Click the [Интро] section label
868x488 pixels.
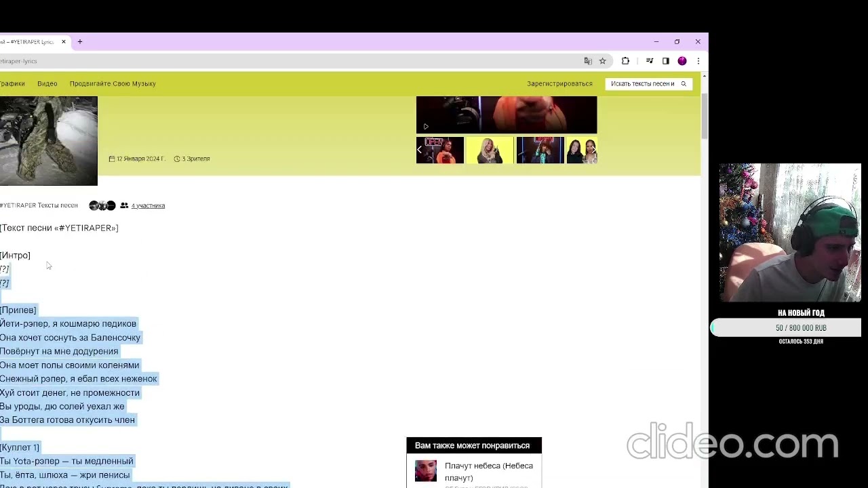coord(15,256)
